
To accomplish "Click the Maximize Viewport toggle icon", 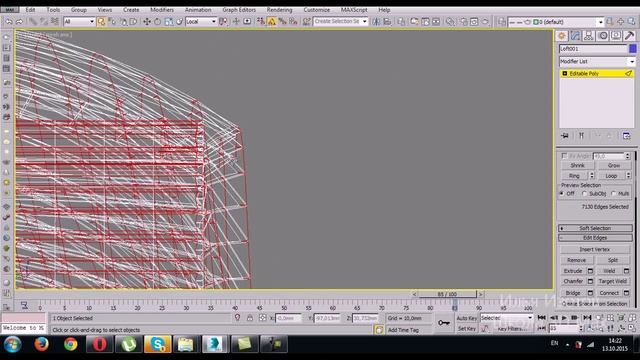I will coord(632,328).
